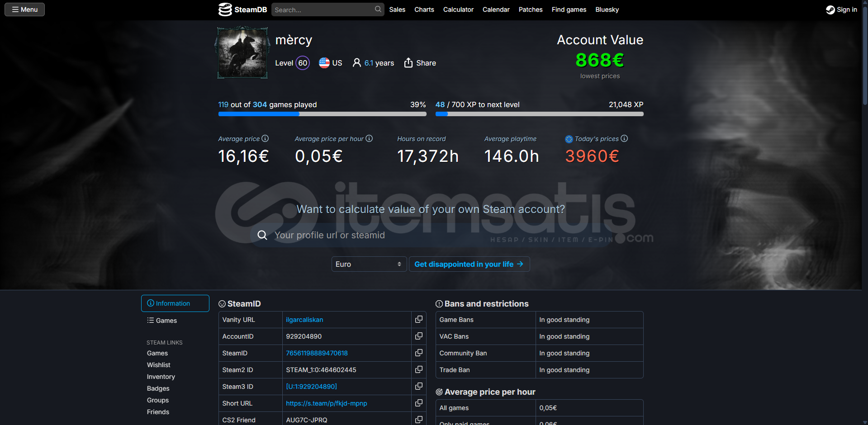The height and width of the screenshot is (425, 868).
Task: Open the Inventory Steam link
Action: [x=161, y=377]
